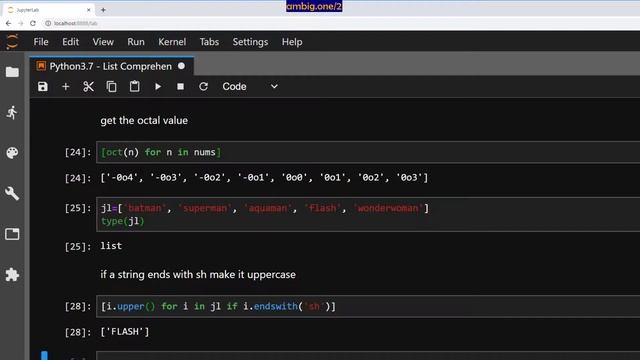This screenshot has height=360, width=640.
Task: Close notebook tab via unsaved dot indicator
Action: [181, 66]
